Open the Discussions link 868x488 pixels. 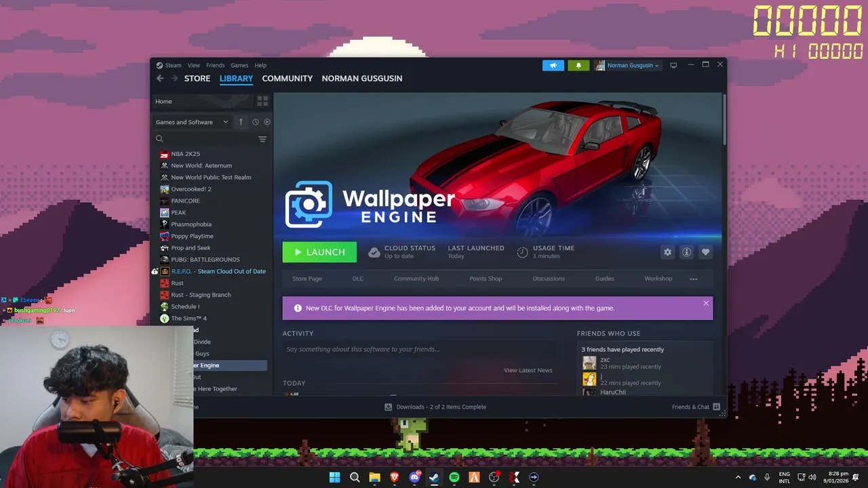[x=549, y=279]
